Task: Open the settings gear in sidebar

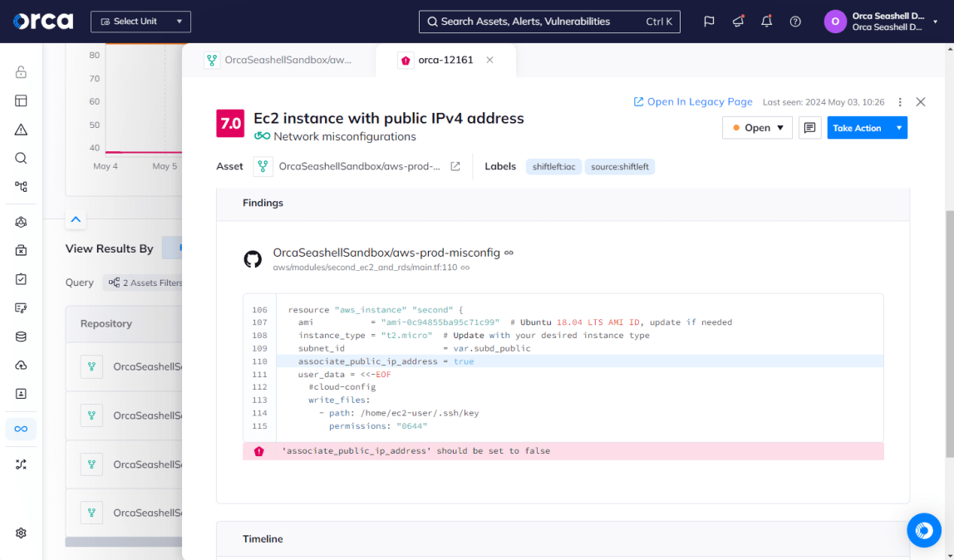Action: point(21,533)
